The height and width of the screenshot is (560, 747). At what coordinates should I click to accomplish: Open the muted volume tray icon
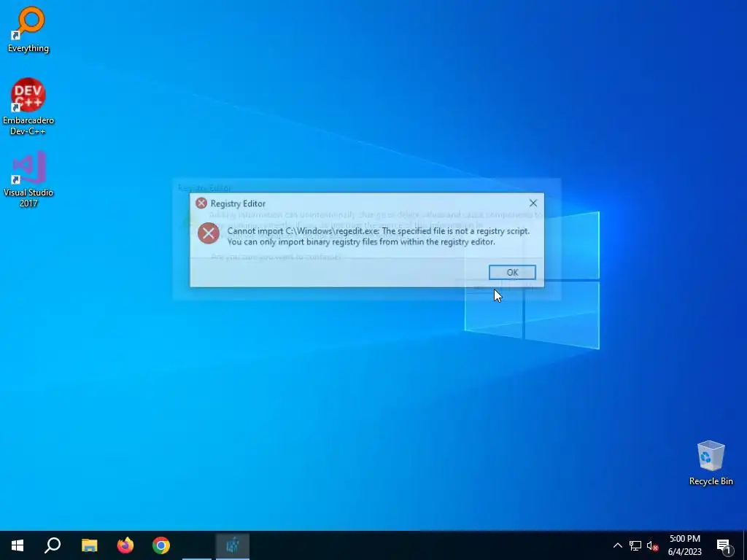(652, 545)
